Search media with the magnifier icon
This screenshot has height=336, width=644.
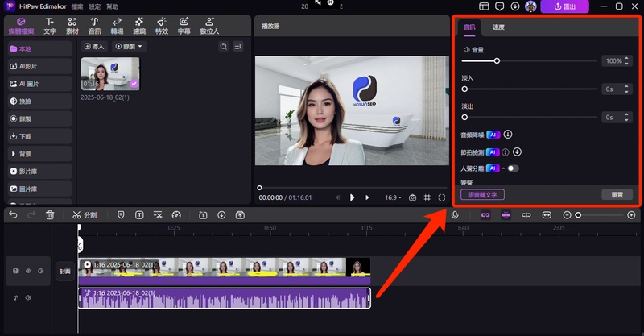pyautogui.click(x=224, y=47)
